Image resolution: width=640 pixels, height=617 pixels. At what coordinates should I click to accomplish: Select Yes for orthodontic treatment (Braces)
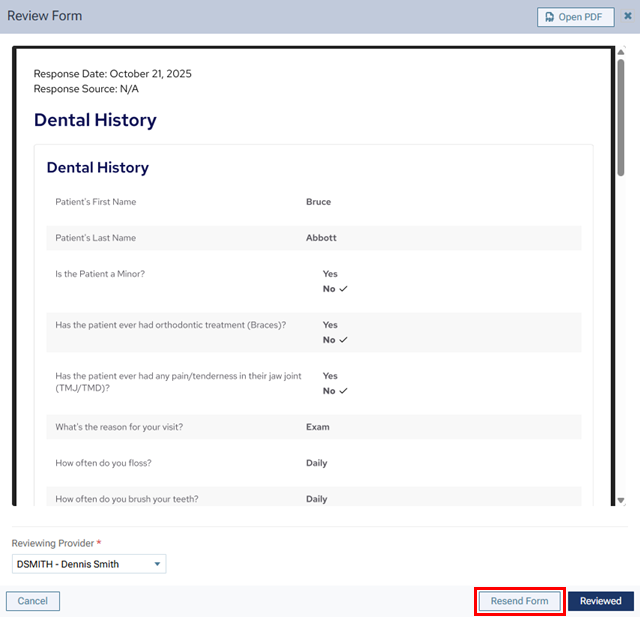(330, 325)
